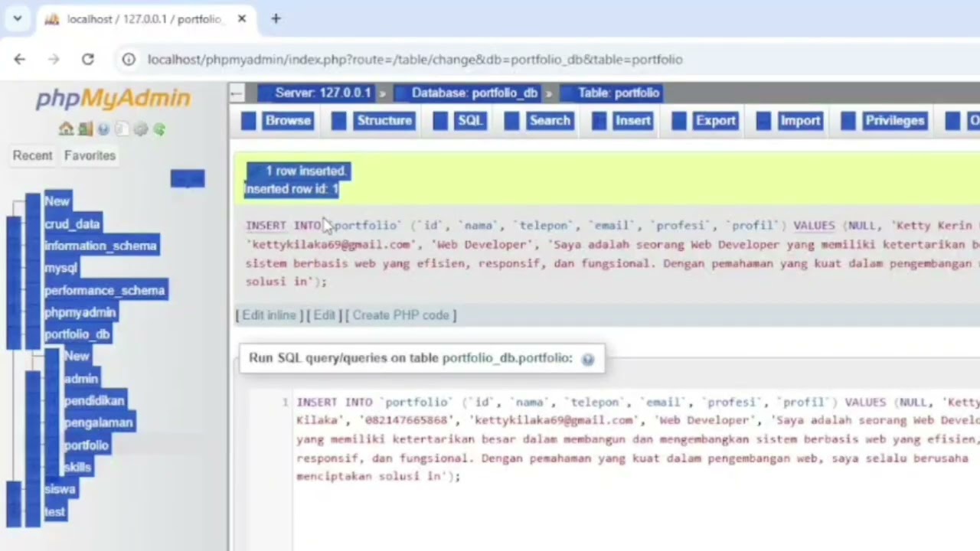Show Favorites tables list
The width and height of the screenshot is (980, 551).
[x=90, y=155]
